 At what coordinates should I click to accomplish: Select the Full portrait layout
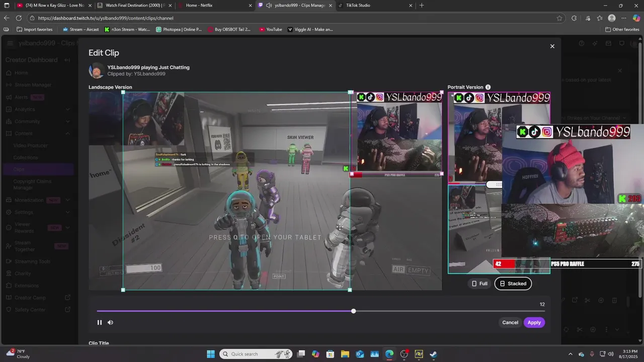point(479,284)
